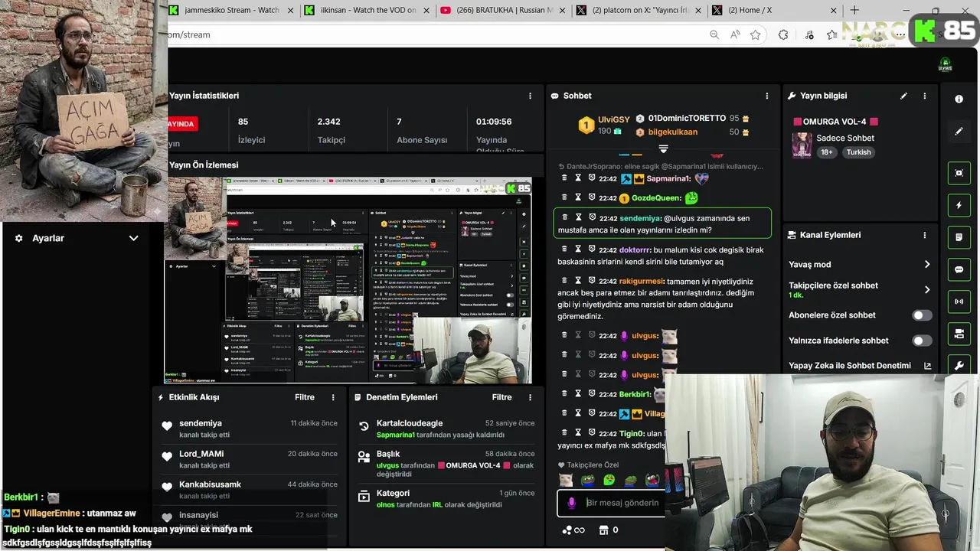980x551 pixels.
Task: Switch to jammeskiko Stream browser tab
Action: (232, 10)
